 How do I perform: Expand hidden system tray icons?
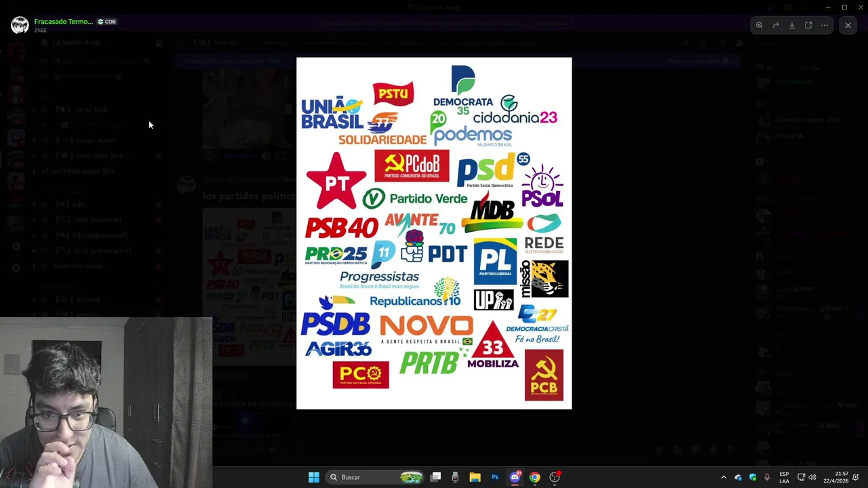(724, 477)
